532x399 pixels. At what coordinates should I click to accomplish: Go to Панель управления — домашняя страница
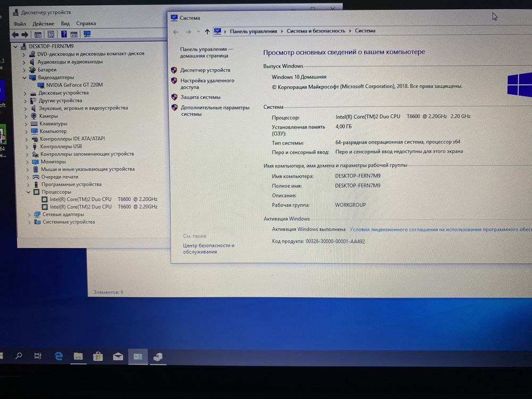pyautogui.click(x=206, y=52)
